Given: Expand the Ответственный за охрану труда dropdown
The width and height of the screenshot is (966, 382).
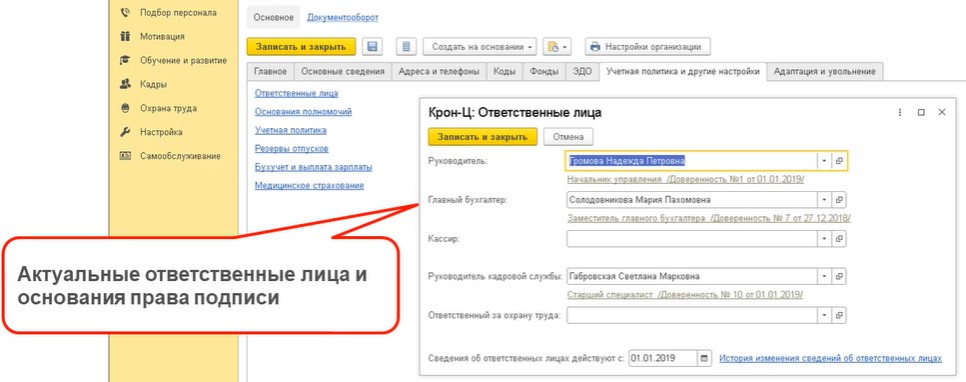Looking at the screenshot, I should tap(824, 315).
